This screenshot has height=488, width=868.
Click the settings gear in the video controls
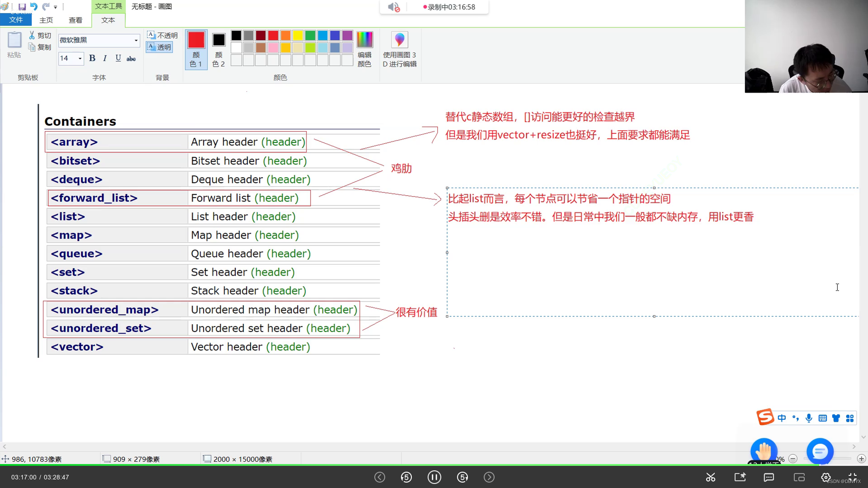pos(825,477)
